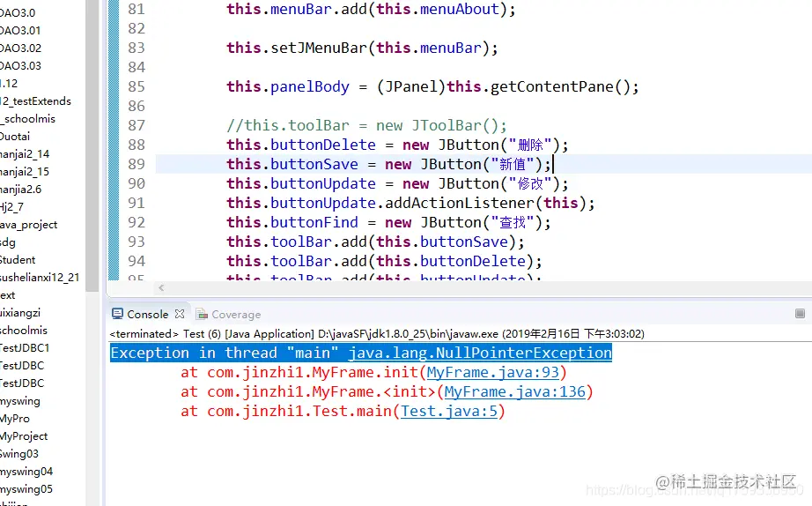
Task: Select the myswing05 project
Action: (x=26, y=489)
